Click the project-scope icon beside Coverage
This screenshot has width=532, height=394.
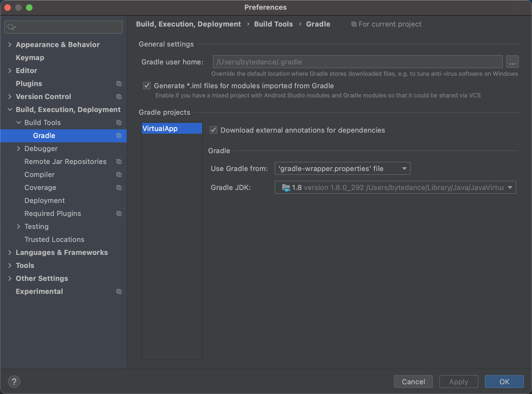[119, 188]
